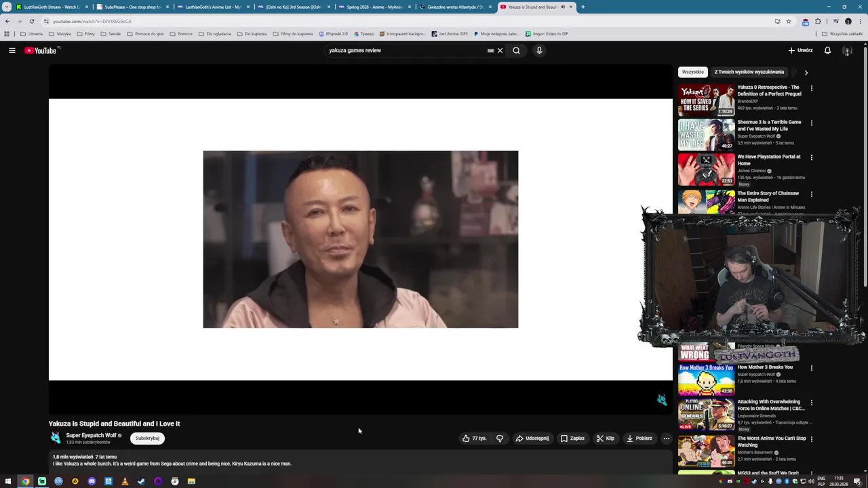Screen dimensions: 868x488
Task: Open Discord from the taskbar
Action: coord(92,481)
